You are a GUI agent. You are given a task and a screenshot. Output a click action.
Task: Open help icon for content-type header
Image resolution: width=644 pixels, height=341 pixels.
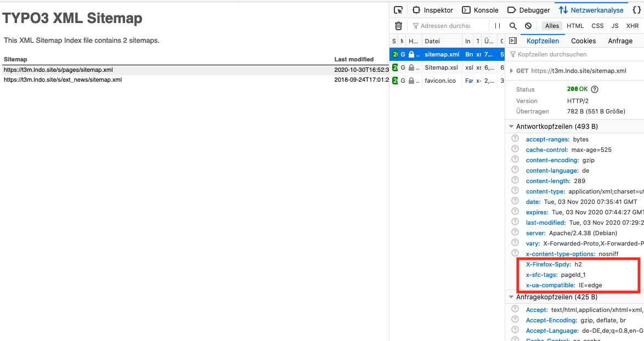pos(515,190)
